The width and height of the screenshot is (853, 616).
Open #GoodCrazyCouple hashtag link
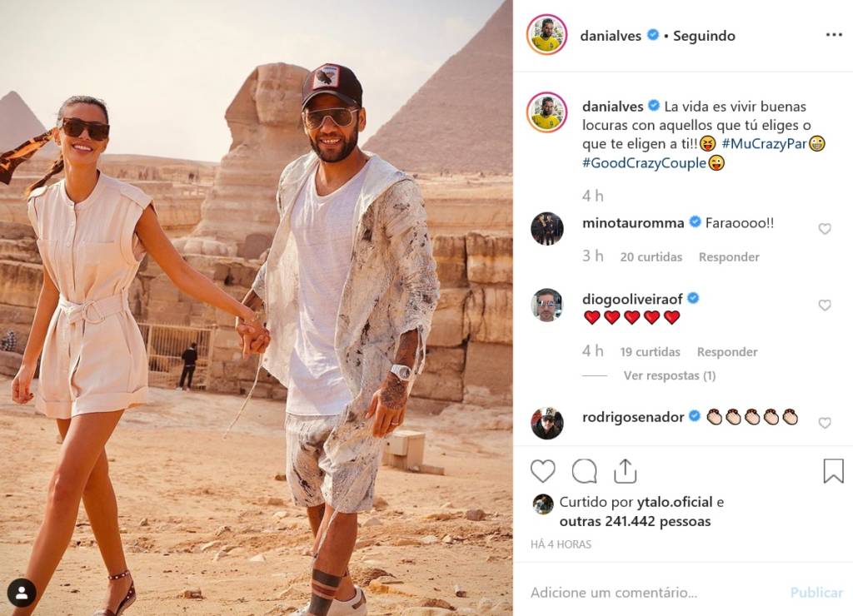(x=644, y=162)
